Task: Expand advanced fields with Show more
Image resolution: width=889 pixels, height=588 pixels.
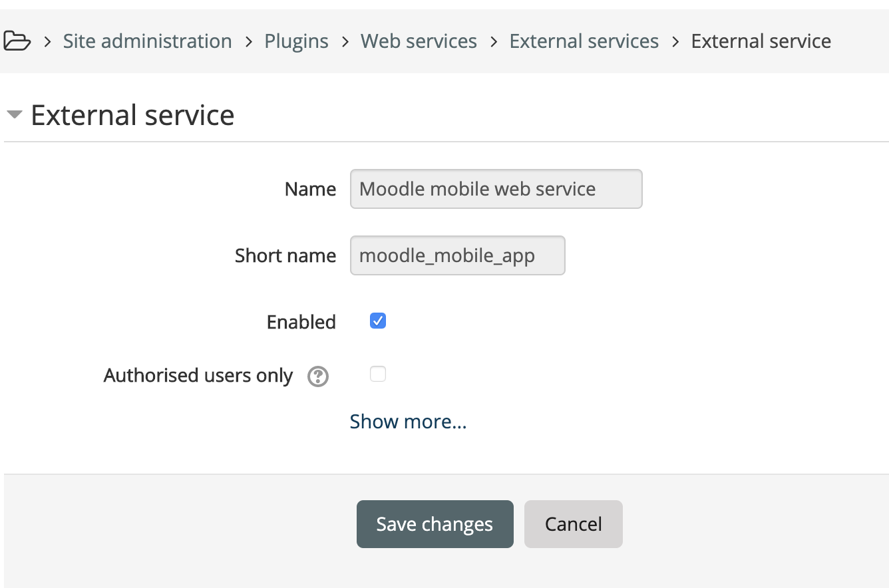Action: click(409, 422)
